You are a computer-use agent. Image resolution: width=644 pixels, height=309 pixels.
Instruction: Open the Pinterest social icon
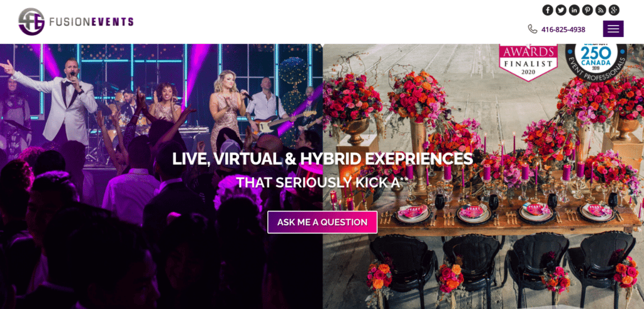pyautogui.click(x=587, y=10)
